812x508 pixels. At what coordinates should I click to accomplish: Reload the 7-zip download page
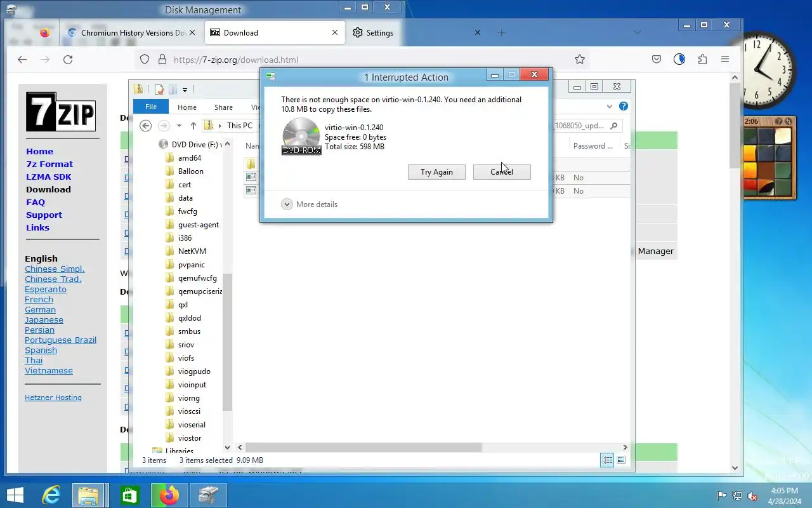[68, 60]
